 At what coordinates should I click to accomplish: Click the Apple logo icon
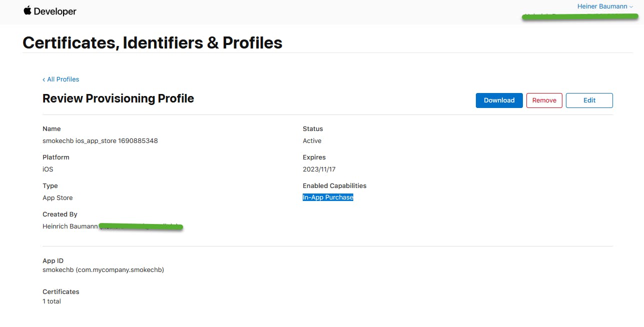point(27,10)
